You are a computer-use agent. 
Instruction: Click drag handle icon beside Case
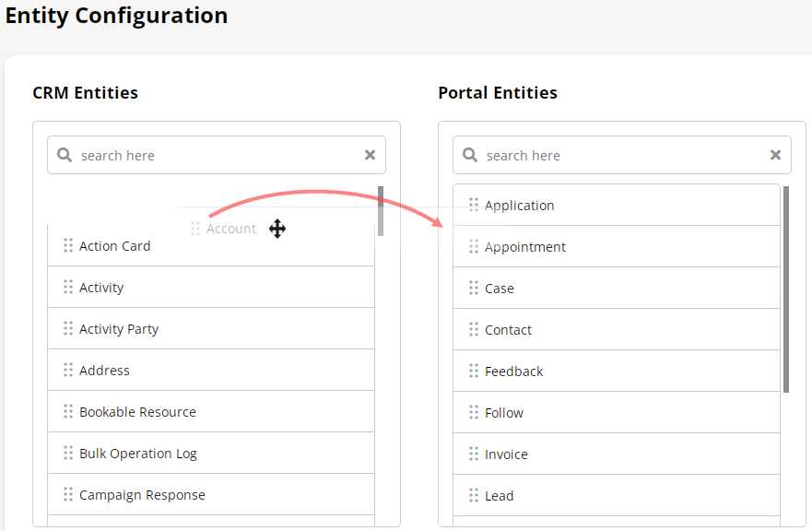(x=474, y=288)
